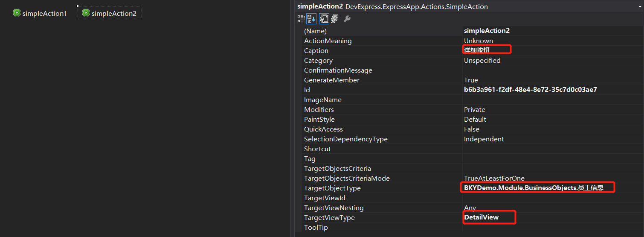Toggle Alphabetical sort in properties toolbar
Viewport: 644px width, 237px height.
[x=311, y=19]
